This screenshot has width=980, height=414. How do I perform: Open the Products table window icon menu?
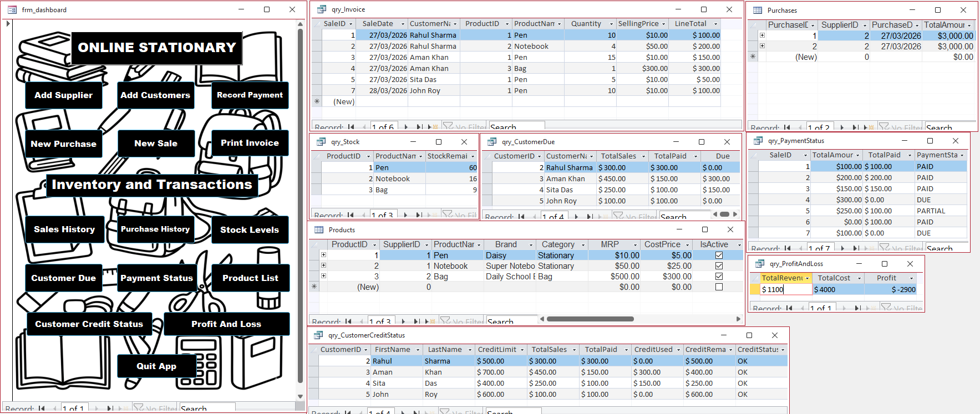pyautogui.click(x=319, y=229)
